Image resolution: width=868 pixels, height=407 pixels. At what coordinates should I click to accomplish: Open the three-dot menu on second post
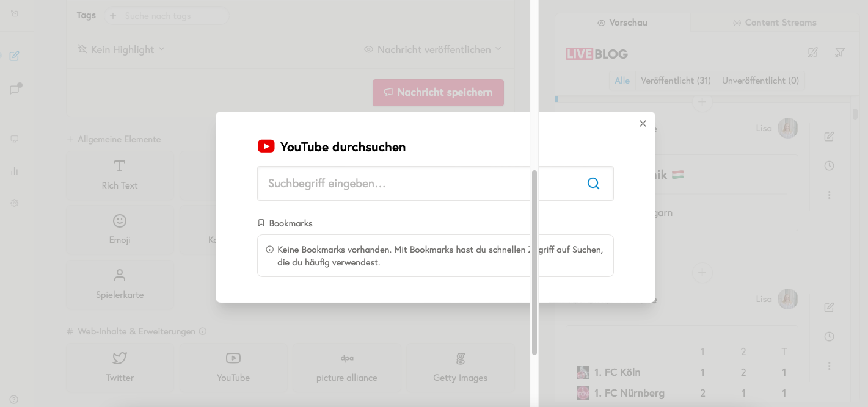829,366
